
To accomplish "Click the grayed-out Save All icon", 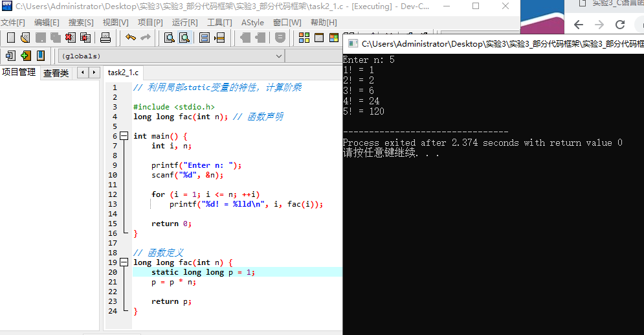I will tap(55, 38).
